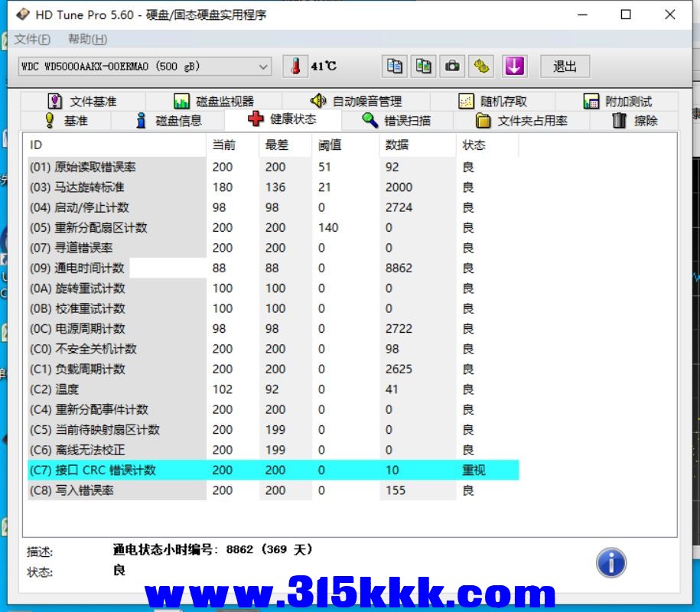Select the (03) 马达旋转标准 row

coord(273,187)
